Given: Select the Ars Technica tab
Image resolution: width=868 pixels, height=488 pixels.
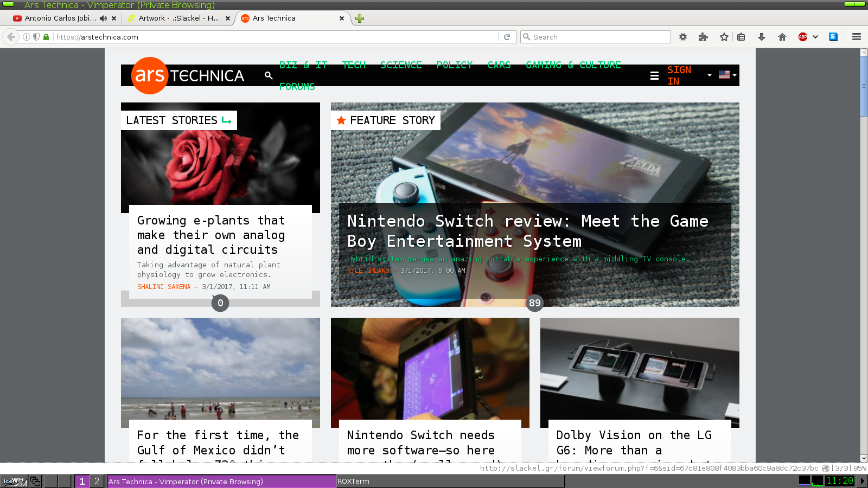Looking at the screenshot, I should [293, 18].
